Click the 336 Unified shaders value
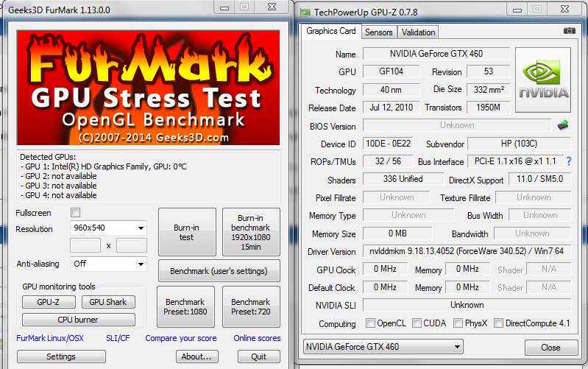 (403, 179)
